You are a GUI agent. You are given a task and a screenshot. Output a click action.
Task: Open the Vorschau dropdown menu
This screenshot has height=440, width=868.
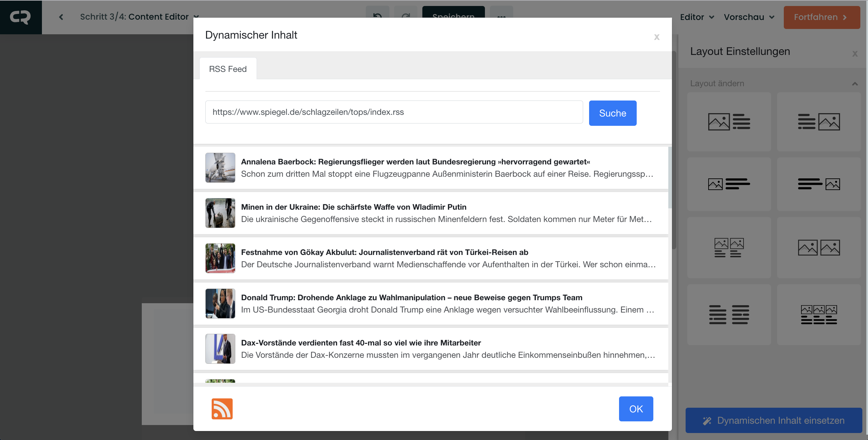tap(749, 17)
